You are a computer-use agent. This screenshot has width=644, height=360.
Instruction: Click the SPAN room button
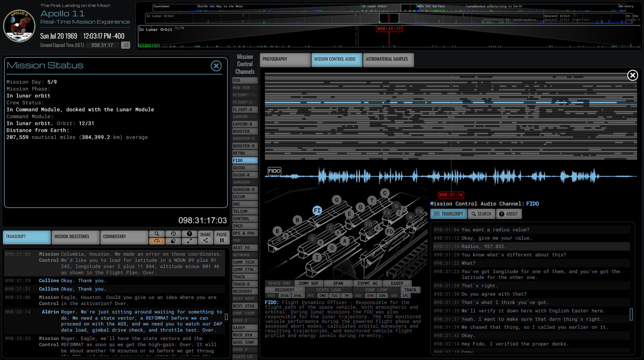[x=338, y=283]
